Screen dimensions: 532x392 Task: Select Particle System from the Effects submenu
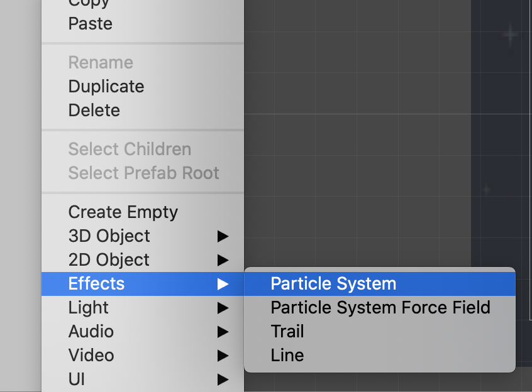coord(333,284)
